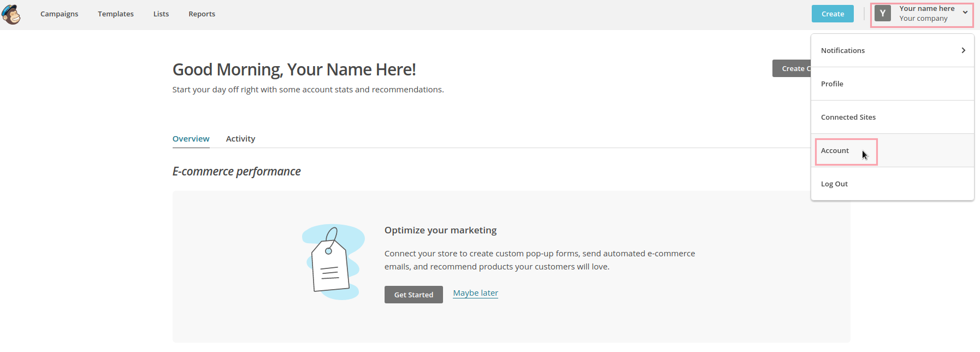980x352 pixels.
Task: Click 'Start your day off right' subtitle
Action: pos(308,90)
